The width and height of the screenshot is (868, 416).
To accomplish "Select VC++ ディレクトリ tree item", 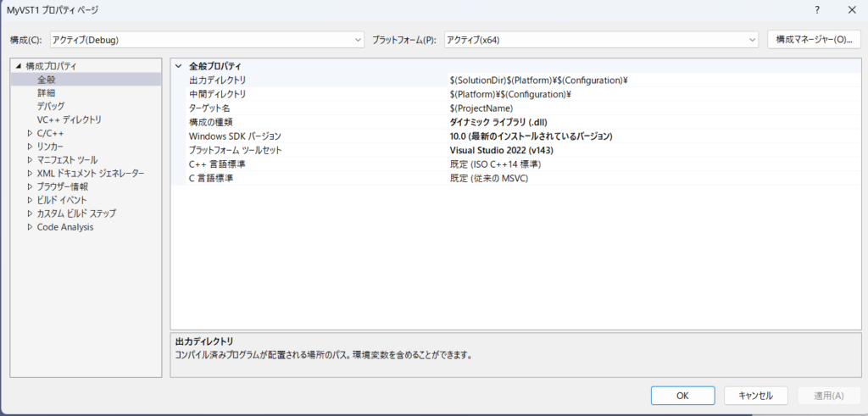I will (x=69, y=119).
